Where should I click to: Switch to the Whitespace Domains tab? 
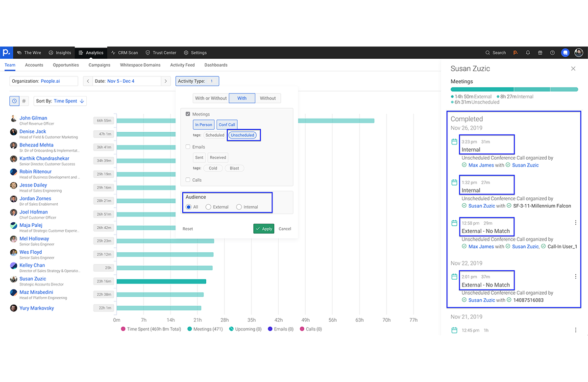tap(140, 65)
